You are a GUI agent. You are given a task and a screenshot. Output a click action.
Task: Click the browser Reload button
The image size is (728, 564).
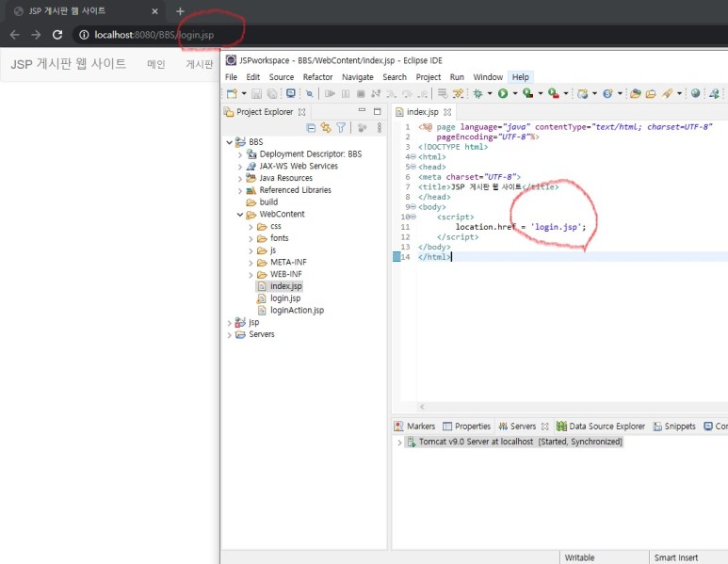(57, 35)
